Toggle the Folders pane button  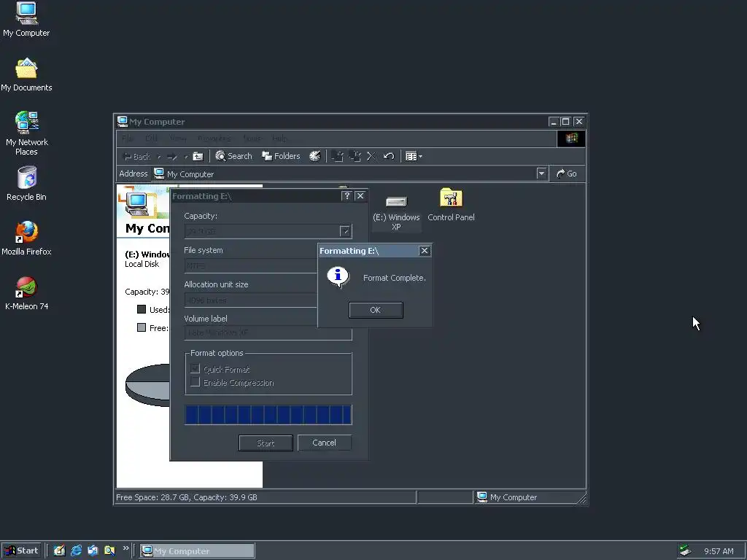tap(281, 156)
